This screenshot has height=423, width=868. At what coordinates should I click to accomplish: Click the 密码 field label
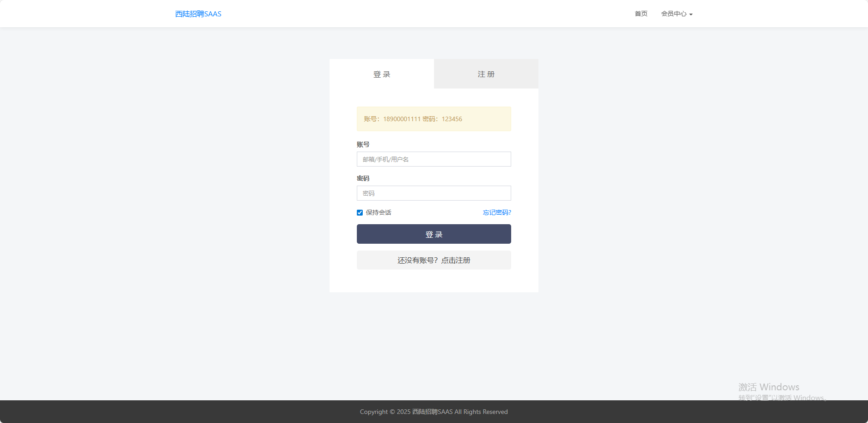(x=363, y=178)
